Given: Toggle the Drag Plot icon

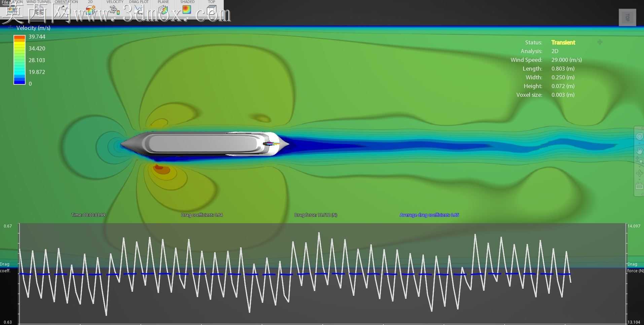Looking at the screenshot, I should pyautogui.click(x=139, y=10).
